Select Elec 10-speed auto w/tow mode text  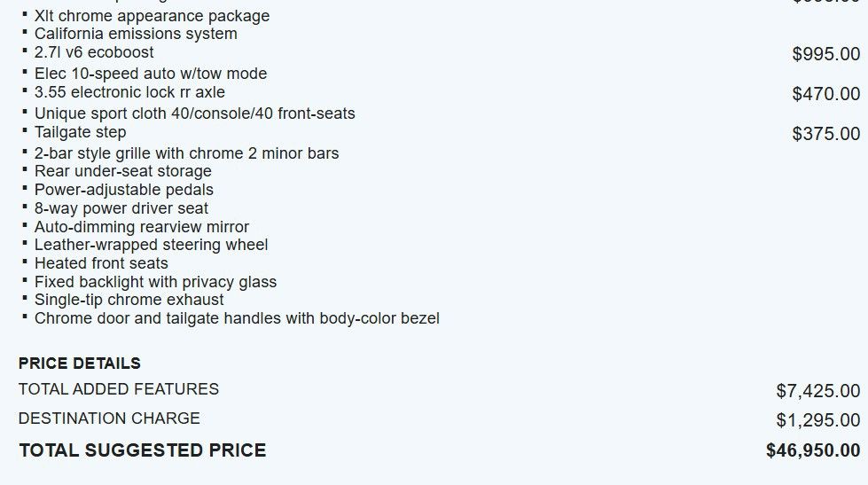[151, 74]
